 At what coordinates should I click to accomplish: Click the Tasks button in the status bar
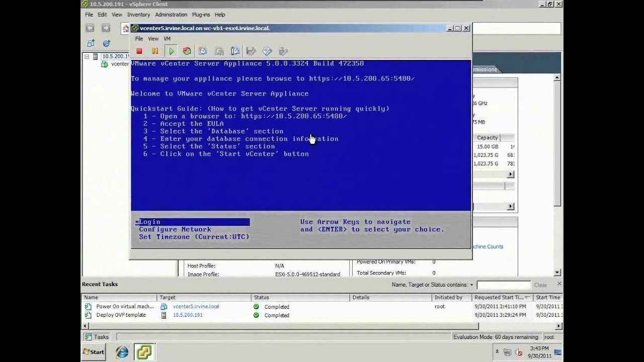tap(98, 337)
